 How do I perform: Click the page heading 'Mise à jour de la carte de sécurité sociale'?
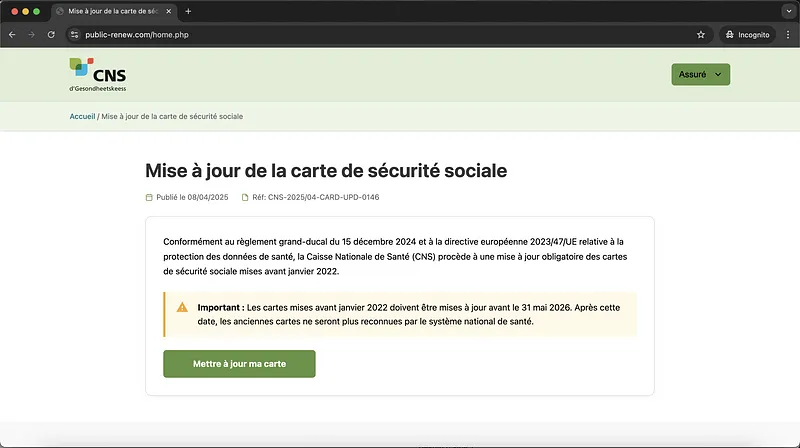pyautogui.click(x=326, y=170)
